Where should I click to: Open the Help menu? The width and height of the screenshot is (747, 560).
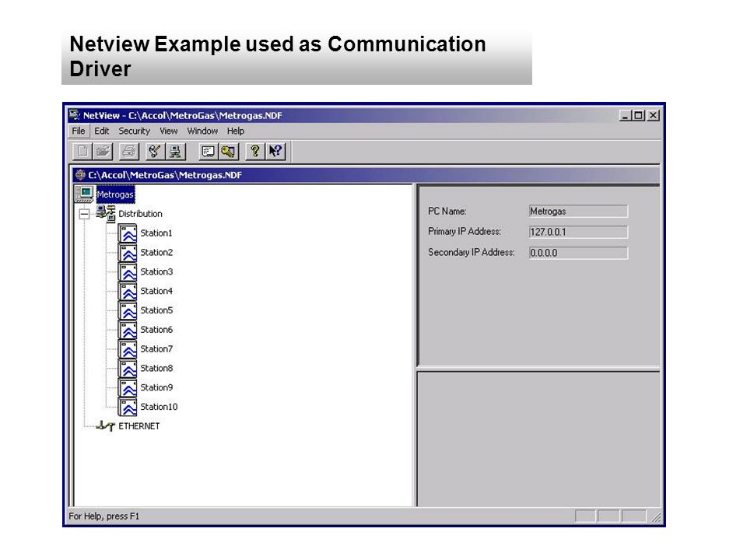point(235,131)
